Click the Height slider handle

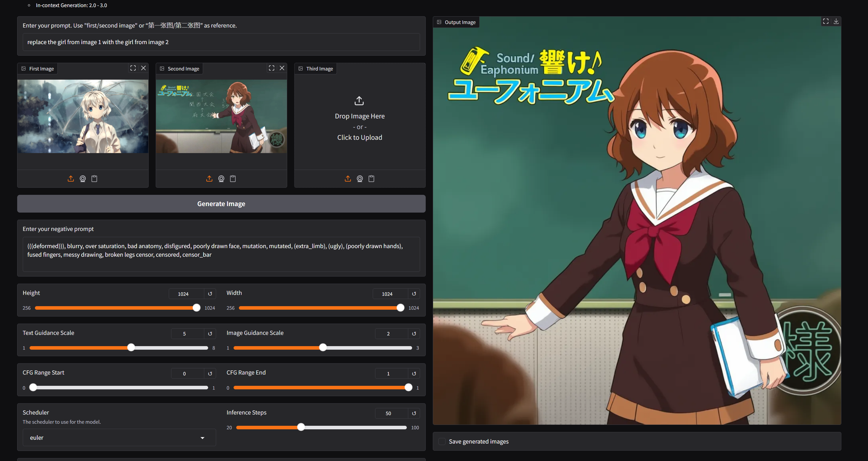click(197, 308)
